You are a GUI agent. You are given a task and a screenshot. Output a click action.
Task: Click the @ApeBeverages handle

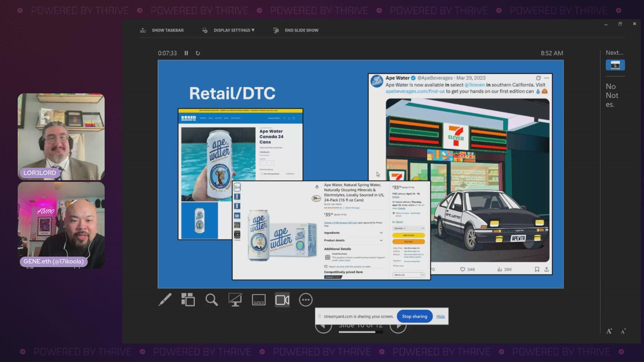click(x=435, y=78)
